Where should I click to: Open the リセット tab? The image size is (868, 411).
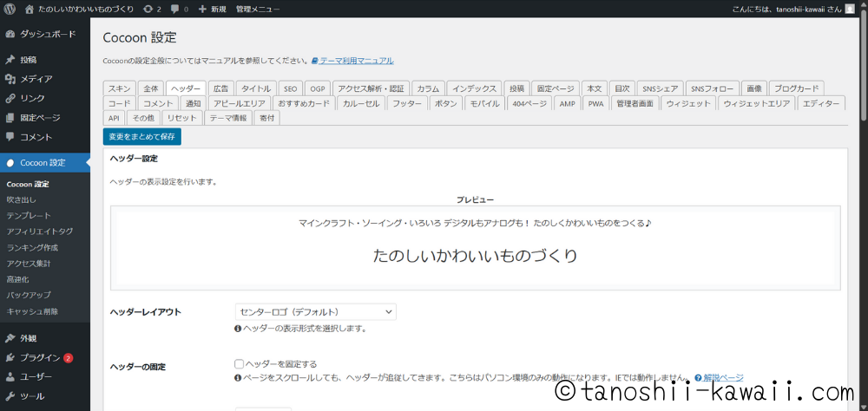182,119
